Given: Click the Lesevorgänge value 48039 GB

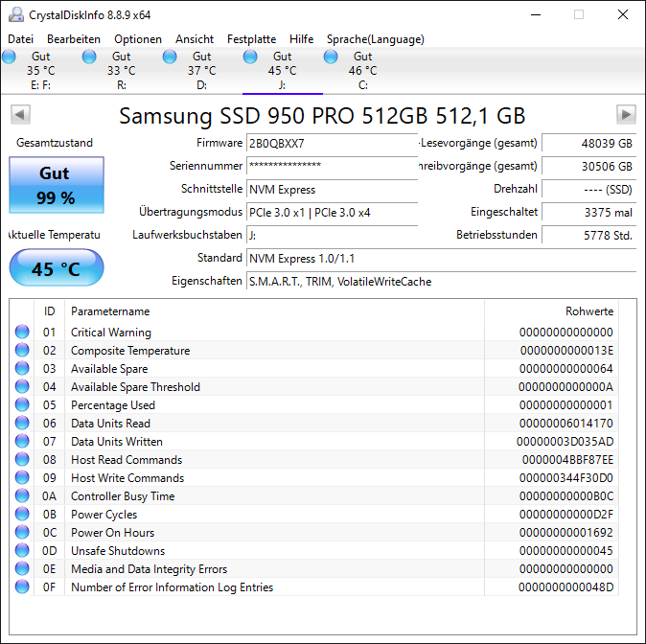Looking at the screenshot, I should (x=588, y=144).
